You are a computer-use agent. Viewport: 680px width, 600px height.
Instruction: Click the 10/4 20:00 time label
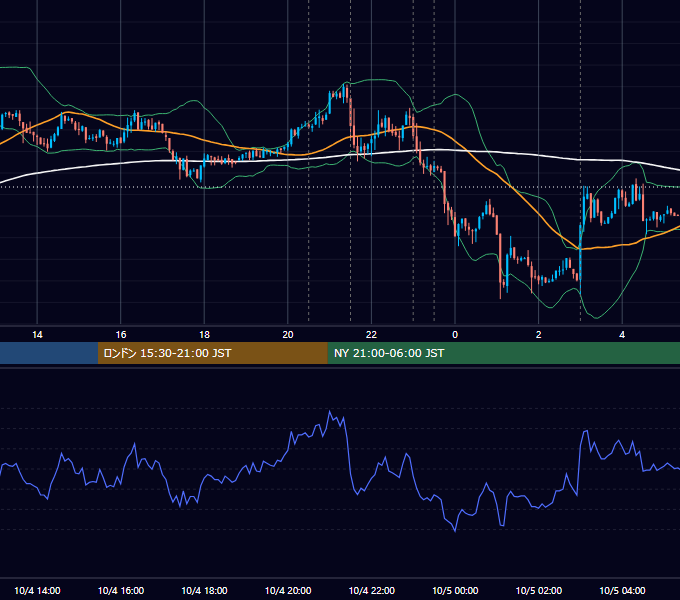288,590
